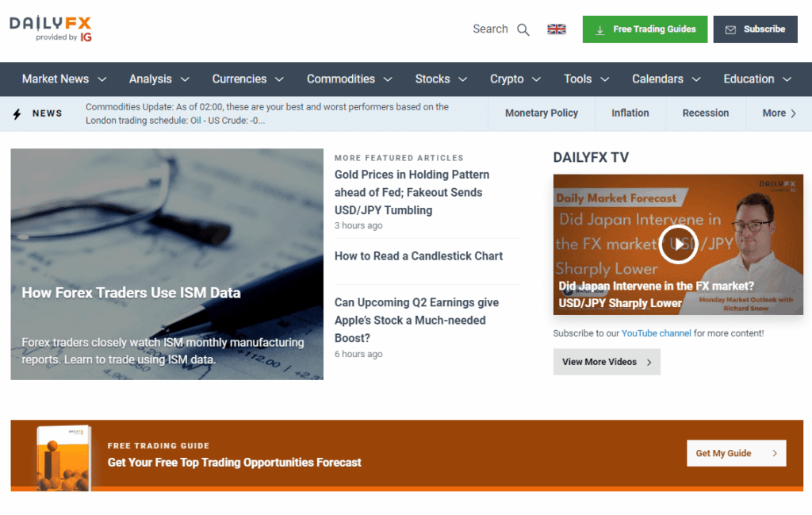This screenshot has height=515, width=812.
Task: Expand the More news topics chevron
Action: coord(779,113)
